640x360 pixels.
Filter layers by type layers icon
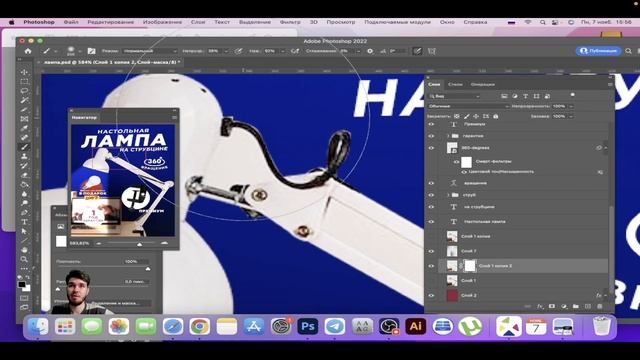click(525, 96)
